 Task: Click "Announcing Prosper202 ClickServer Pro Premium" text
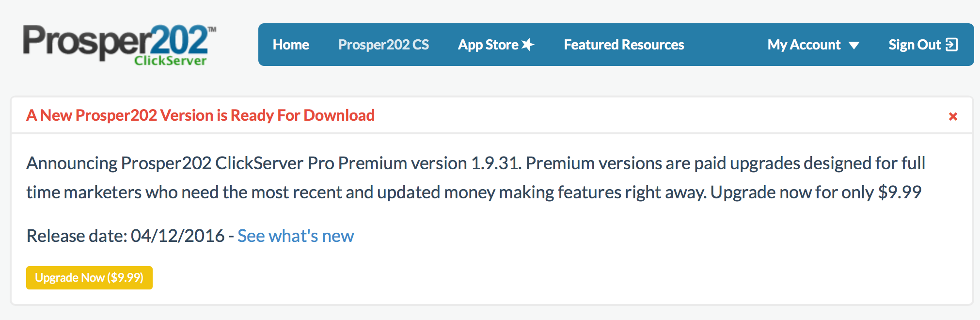[x=217, y=163]
